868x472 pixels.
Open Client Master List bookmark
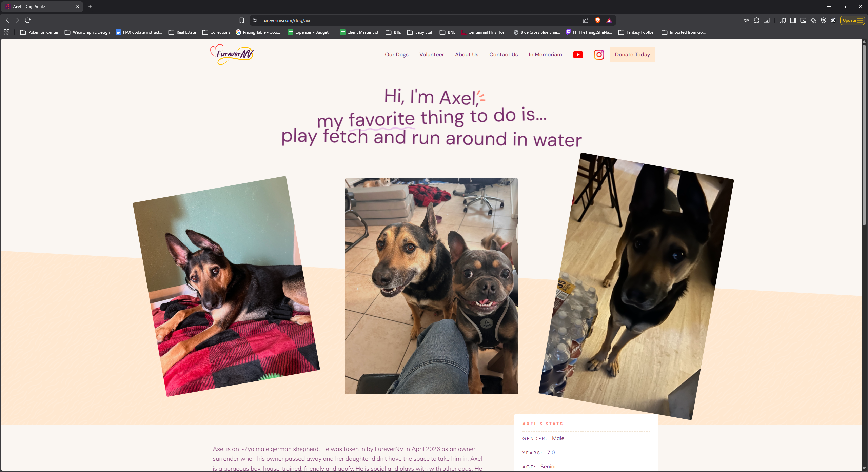(359, 32)
